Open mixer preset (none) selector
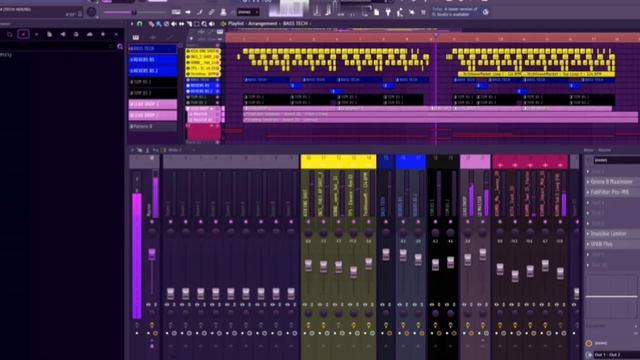This screenshot has height=360, width=640. (616, 160)
